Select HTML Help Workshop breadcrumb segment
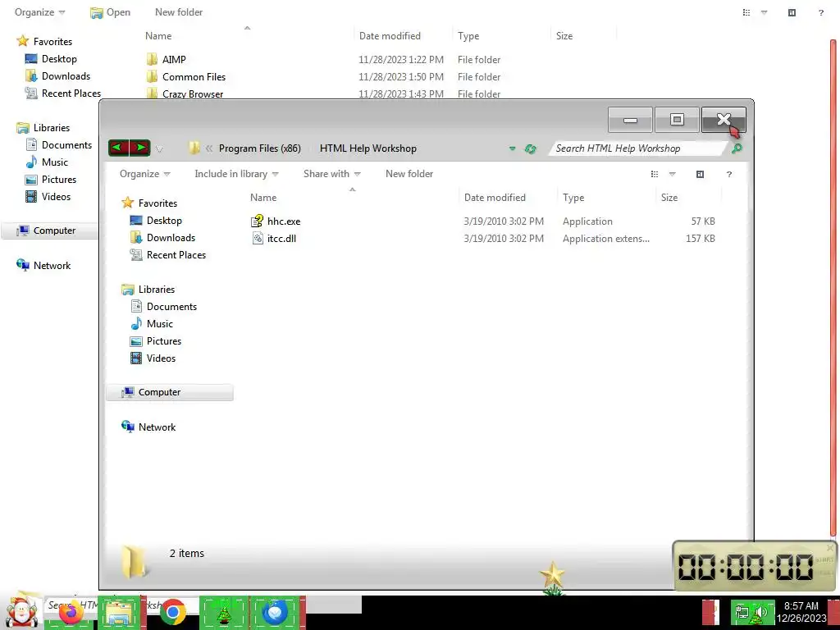The width and height of the screenshot is (840, 630). [368, 148]
